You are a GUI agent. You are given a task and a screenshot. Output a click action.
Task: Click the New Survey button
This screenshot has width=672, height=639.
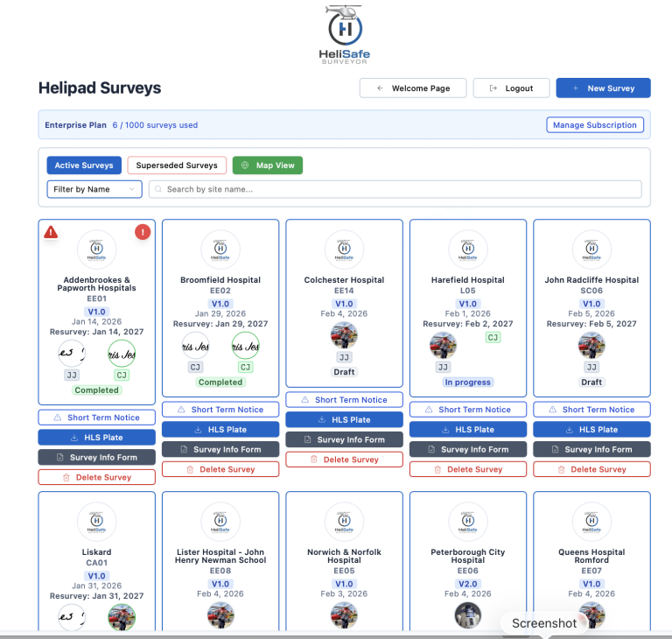pyautogui.click(x=603, y=88)
